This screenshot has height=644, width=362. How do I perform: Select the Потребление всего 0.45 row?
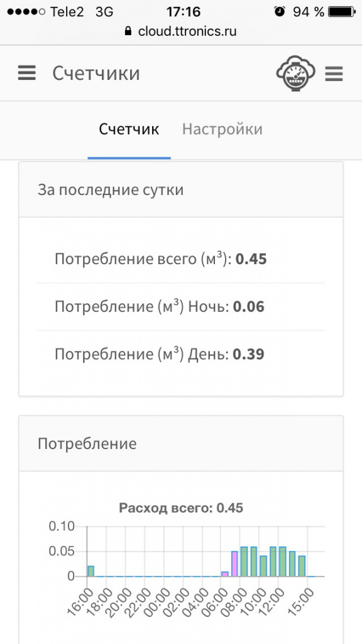[181, 260]
